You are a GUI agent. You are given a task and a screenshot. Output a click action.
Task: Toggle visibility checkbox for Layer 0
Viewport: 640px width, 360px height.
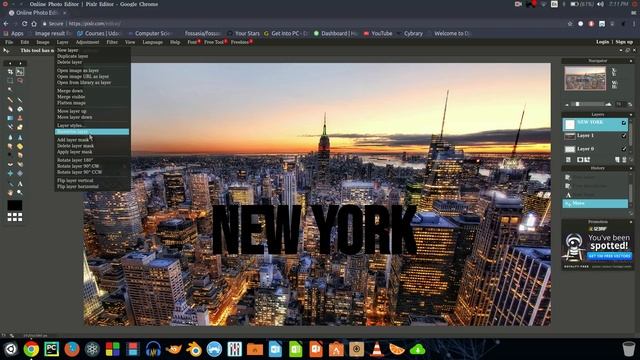(x=624, y=149)
